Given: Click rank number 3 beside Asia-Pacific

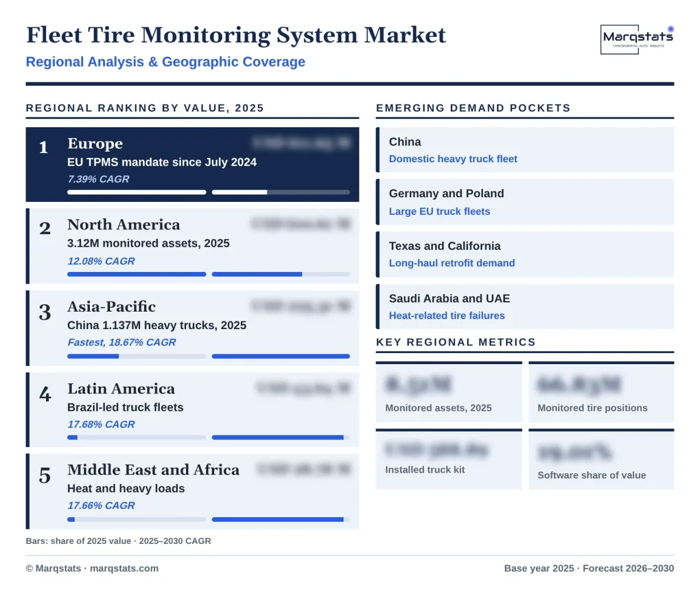Looking at the screenshot, I should [x=45, y=313].
